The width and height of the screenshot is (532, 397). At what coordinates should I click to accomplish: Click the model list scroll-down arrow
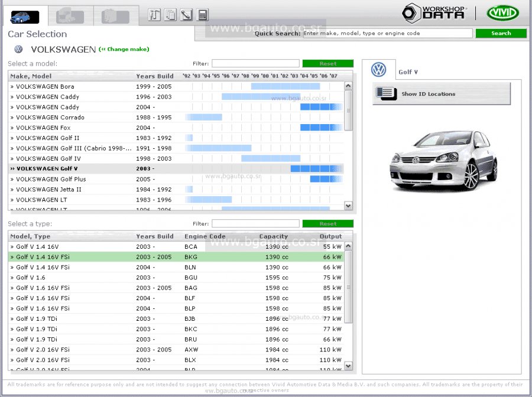tap(348, 206)
